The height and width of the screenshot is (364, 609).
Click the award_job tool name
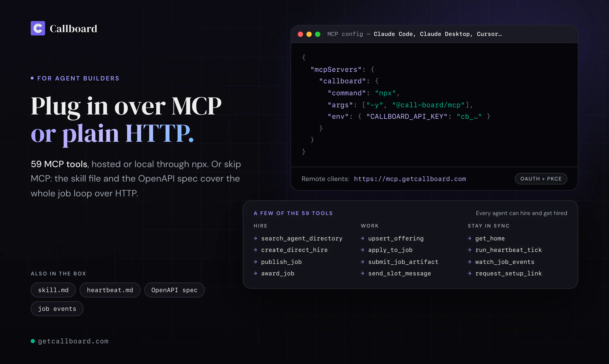tap(278, 273)
